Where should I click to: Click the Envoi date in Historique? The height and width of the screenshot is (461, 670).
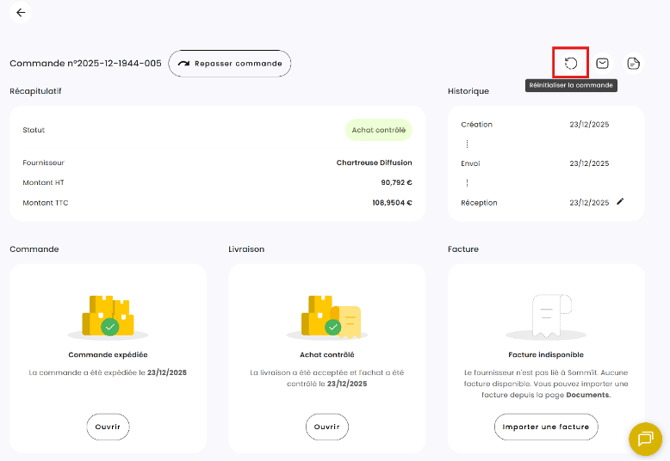(x=589, y=163)
